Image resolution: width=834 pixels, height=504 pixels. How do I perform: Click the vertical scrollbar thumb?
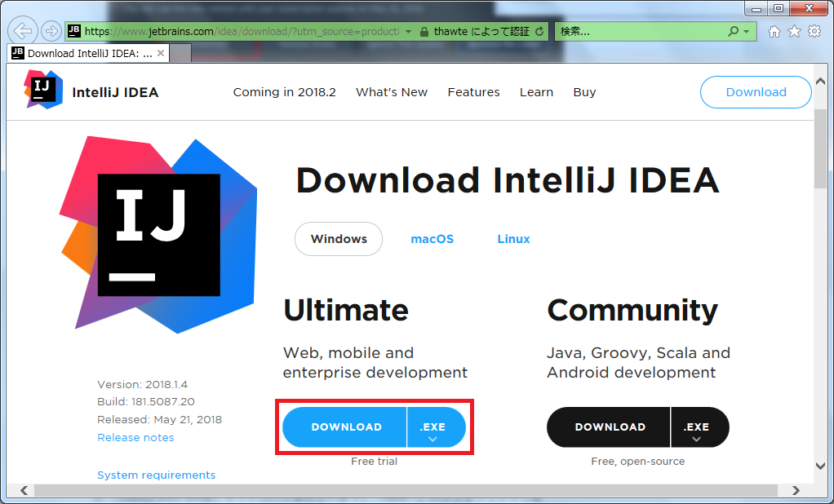coord(820,149)
